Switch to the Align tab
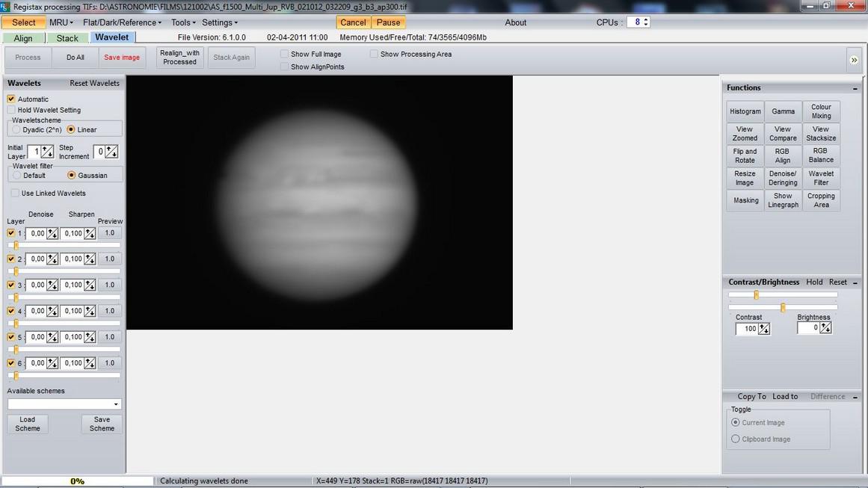The image size is (868, 488). tap(22, 38)
